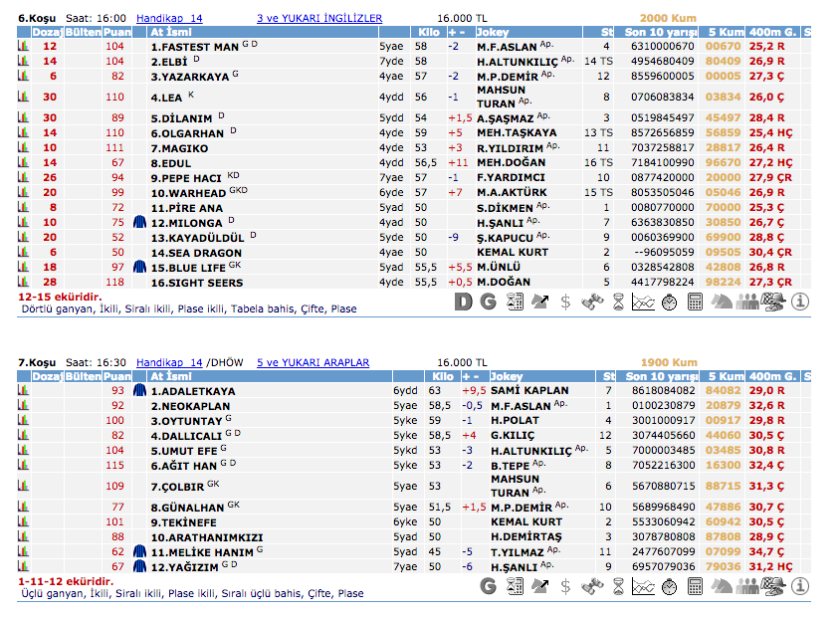
Task: Click the calculator icon below race 7
Action: (696, 585)
